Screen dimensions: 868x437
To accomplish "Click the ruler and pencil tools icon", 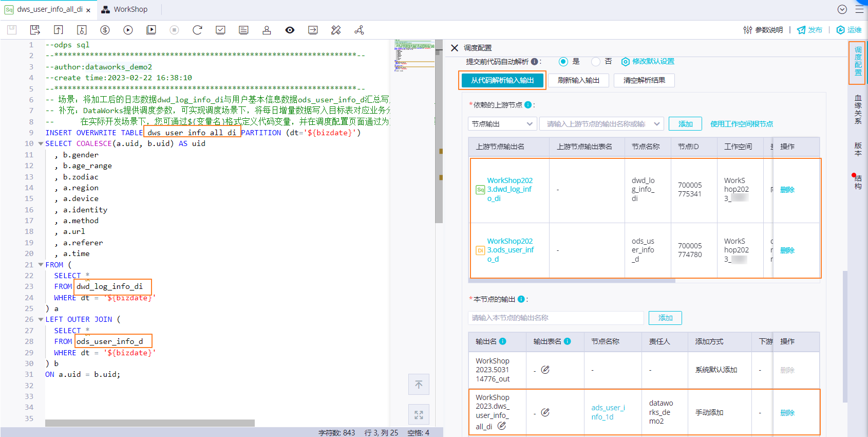I will click(x=336, y=30).
